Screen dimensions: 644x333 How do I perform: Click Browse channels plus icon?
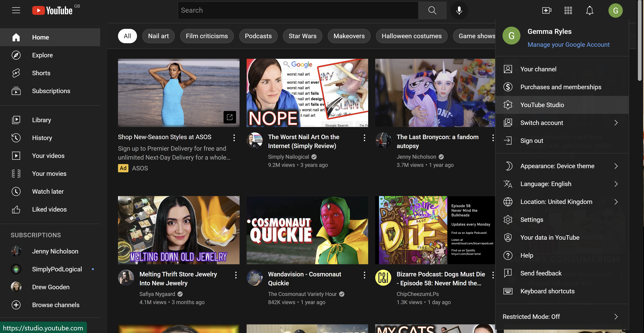coord(16,305)
